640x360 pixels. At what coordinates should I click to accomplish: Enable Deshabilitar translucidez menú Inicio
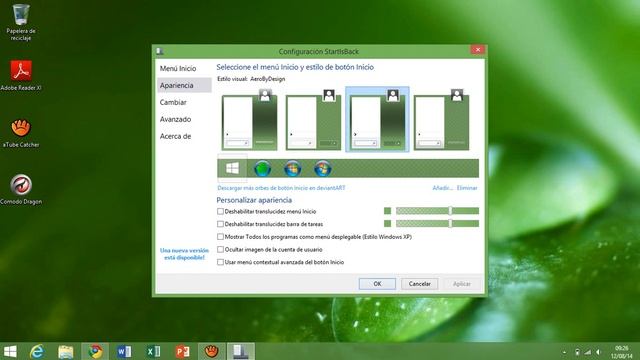[x=220, y=211]
